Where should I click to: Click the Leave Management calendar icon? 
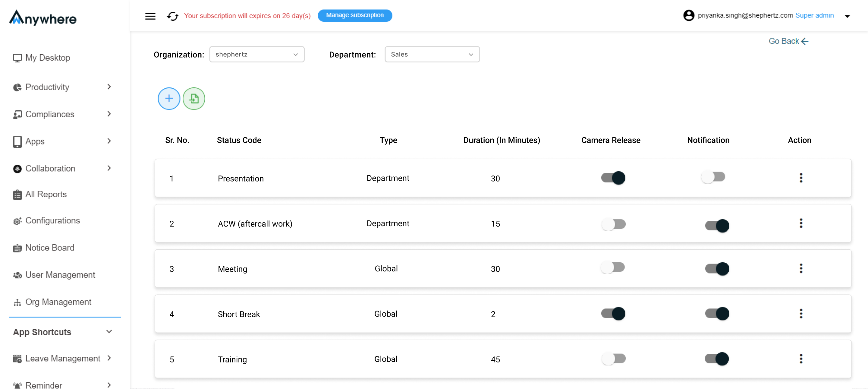pyautogui.click(x=17, y=359)
